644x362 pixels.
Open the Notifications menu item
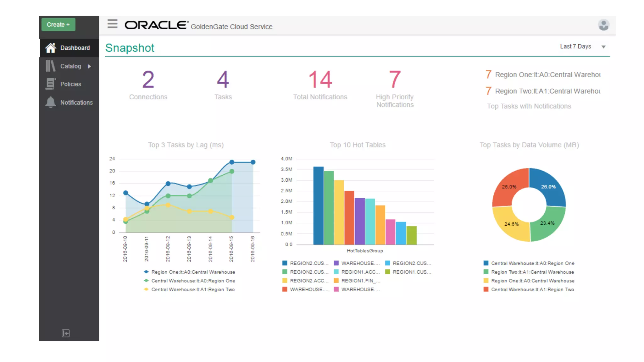pyautogui.click(x=76, y=102)
